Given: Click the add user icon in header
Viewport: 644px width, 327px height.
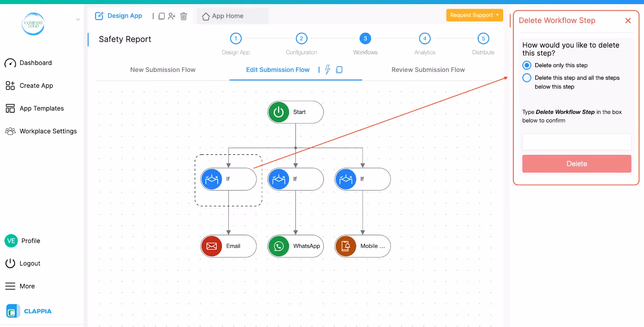Looking at the screenshot, I should tap(172, 16).
